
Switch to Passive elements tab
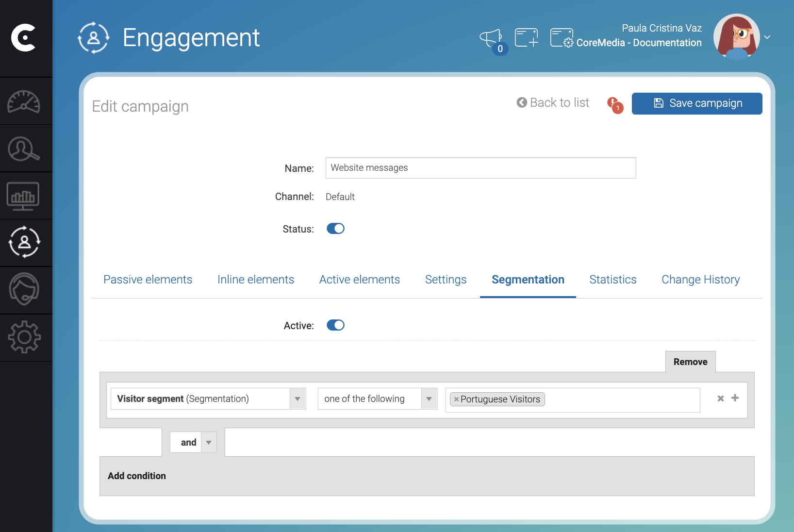148,280
